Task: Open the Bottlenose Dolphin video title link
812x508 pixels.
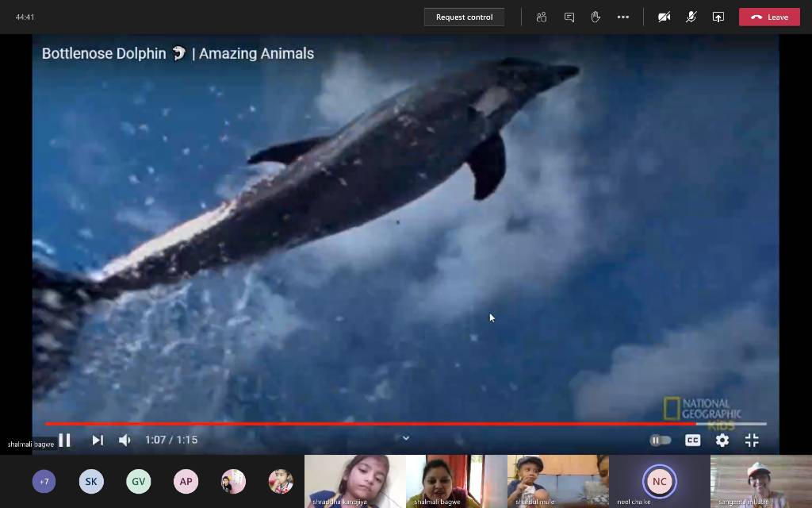Action: coord(178,53)
